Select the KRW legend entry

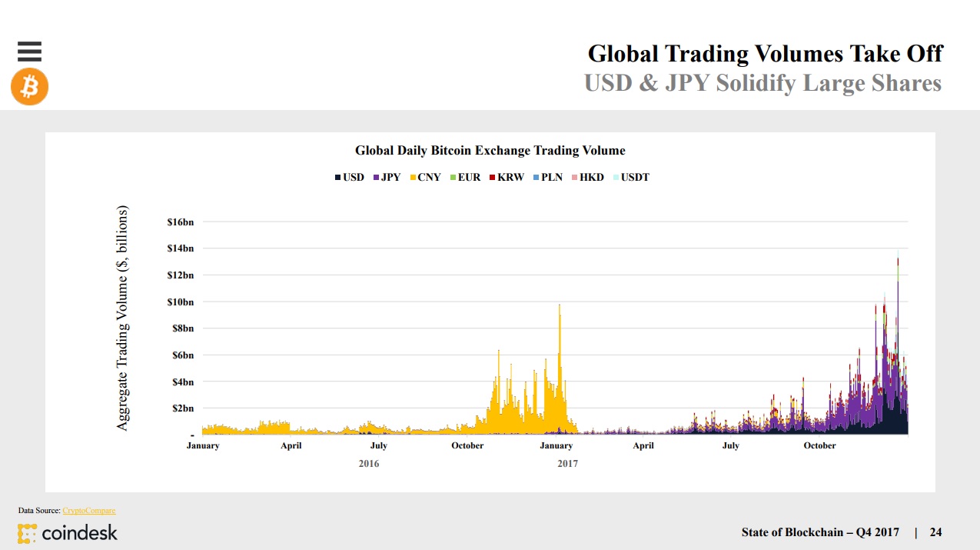[506, 178]
